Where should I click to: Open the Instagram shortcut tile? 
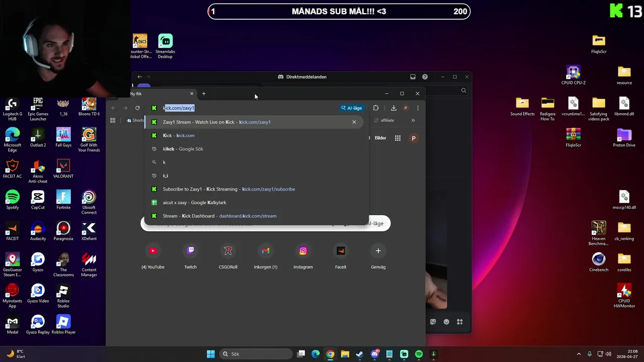(x=303, y=256)
